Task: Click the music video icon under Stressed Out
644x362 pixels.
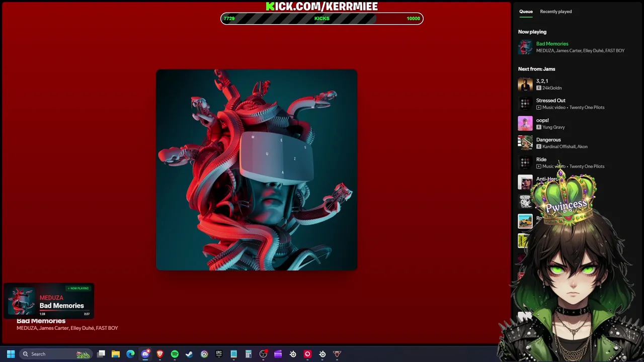Action: pyautogui.click(x=539, y=108)
